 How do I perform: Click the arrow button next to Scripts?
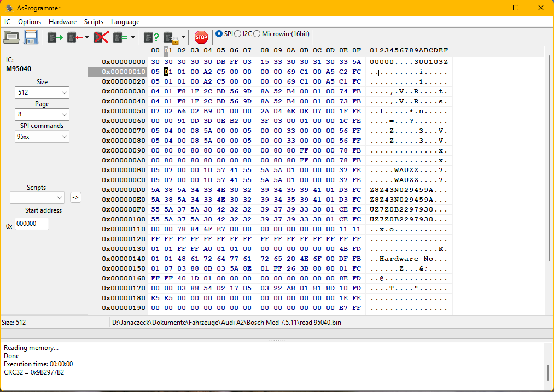click(x=75, y=197)
